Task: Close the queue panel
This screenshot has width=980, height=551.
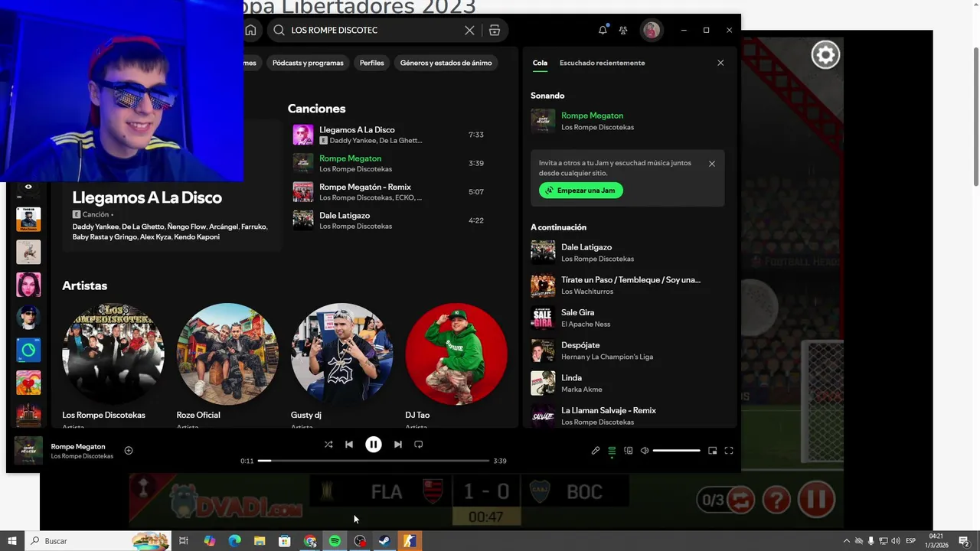Action: click(720, 63)
